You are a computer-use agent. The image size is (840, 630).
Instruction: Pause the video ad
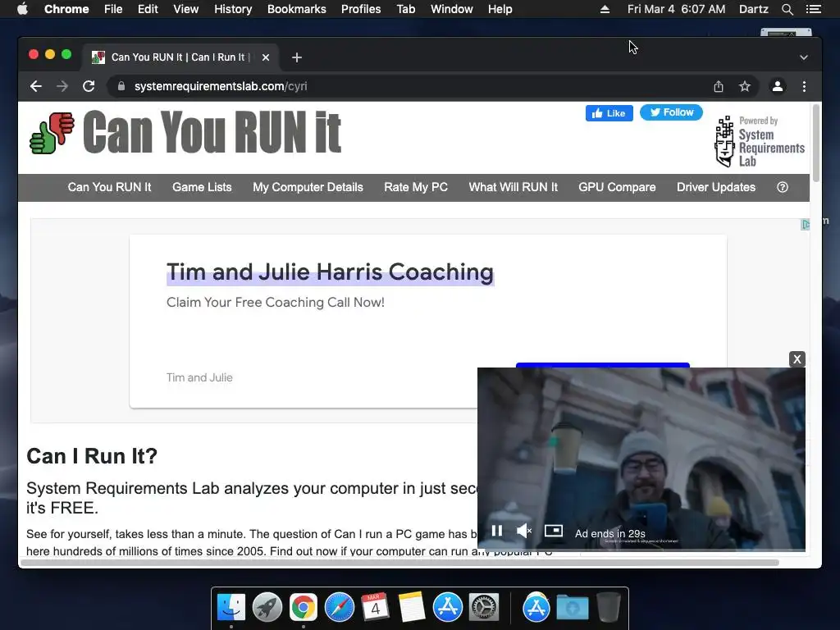point(496,531)
